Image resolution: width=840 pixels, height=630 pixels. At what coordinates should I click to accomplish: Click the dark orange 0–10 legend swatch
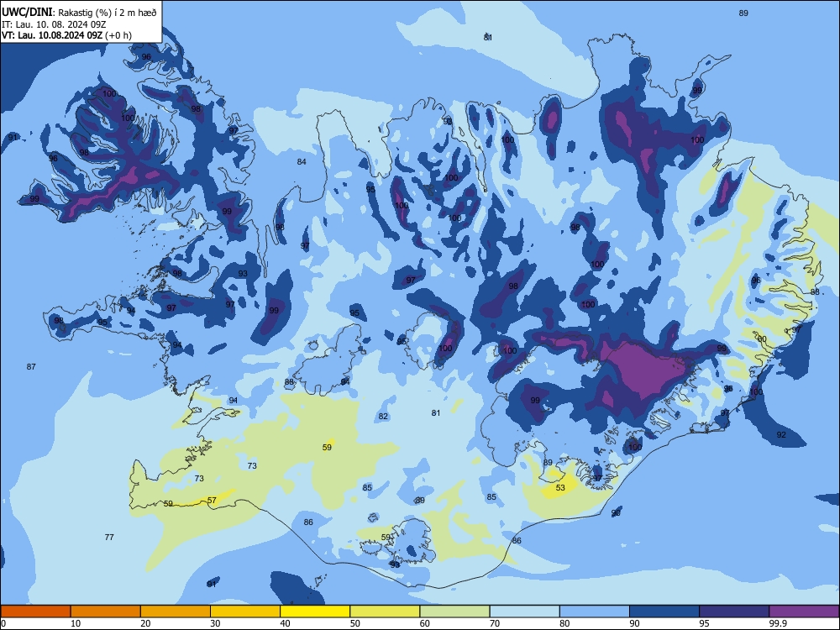35,612
